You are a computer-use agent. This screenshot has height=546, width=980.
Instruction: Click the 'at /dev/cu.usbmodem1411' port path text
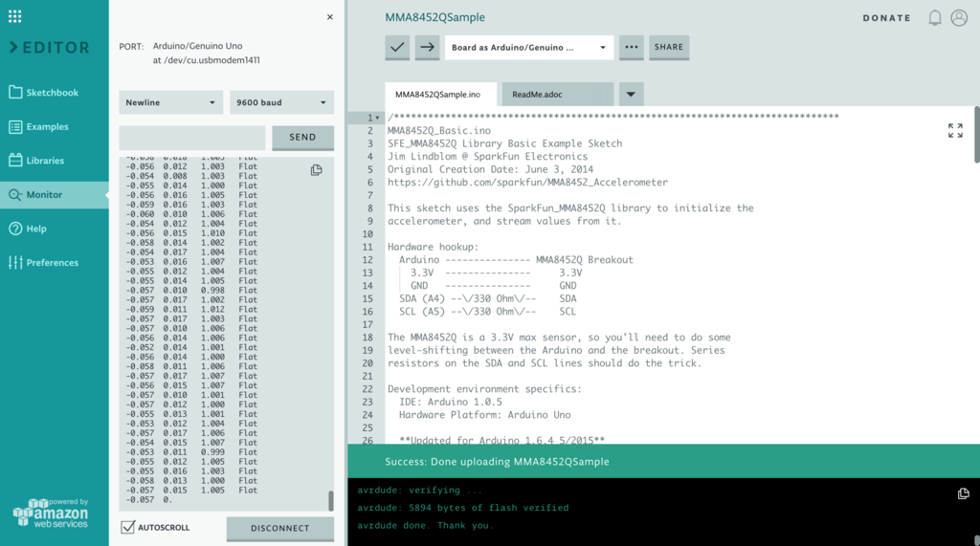point(207,60)
